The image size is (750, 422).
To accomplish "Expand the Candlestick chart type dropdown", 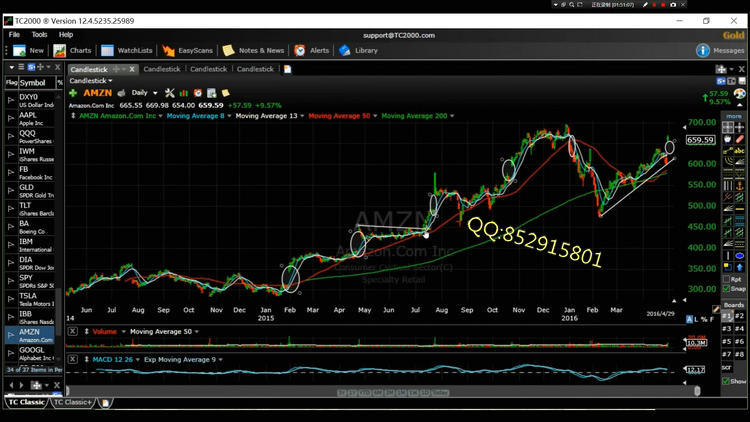I will click(x=91, y=80).
